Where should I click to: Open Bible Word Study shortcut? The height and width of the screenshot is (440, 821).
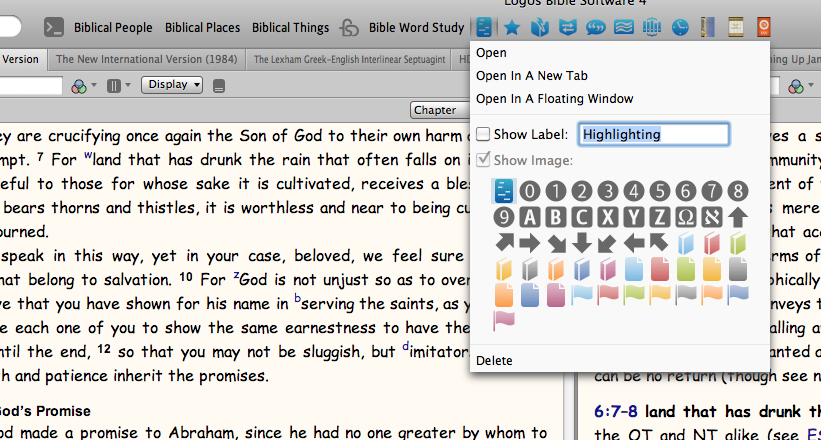coord(416,28)
